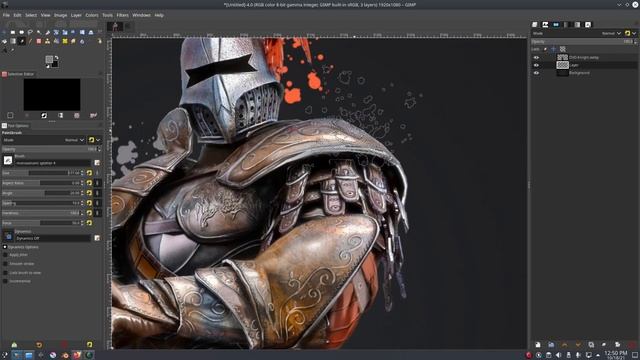Image resolution: width=640 pixels, height=360 pixels.
Task: Swap foreground and background colors arrow
Action: tap(56, 58)
